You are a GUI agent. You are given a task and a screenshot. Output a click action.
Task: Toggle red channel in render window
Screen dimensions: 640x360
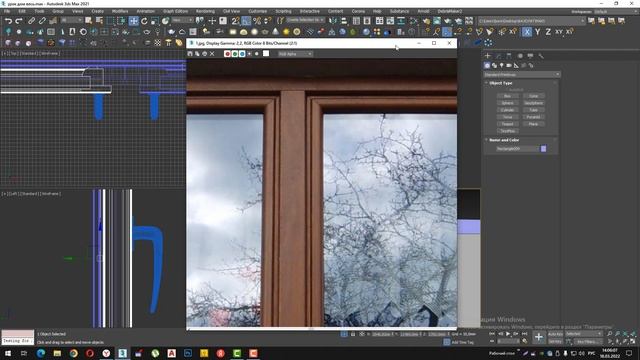pos(227,54)
